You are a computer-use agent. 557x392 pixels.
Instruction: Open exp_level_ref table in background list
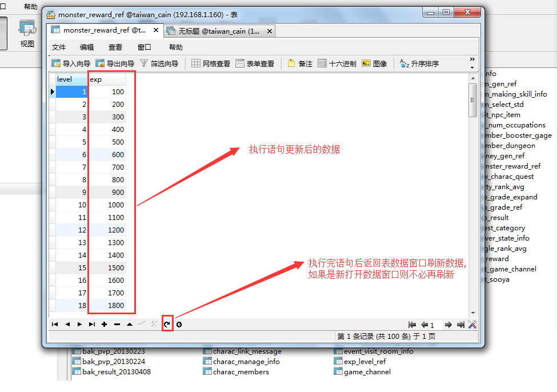pos(364,362)
